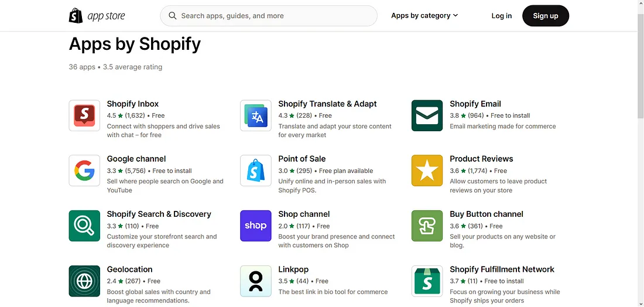Viewport: 644px width, 307px height.
Task: Open the purple Shop channel icon
Action: click(x=255, y=226)
